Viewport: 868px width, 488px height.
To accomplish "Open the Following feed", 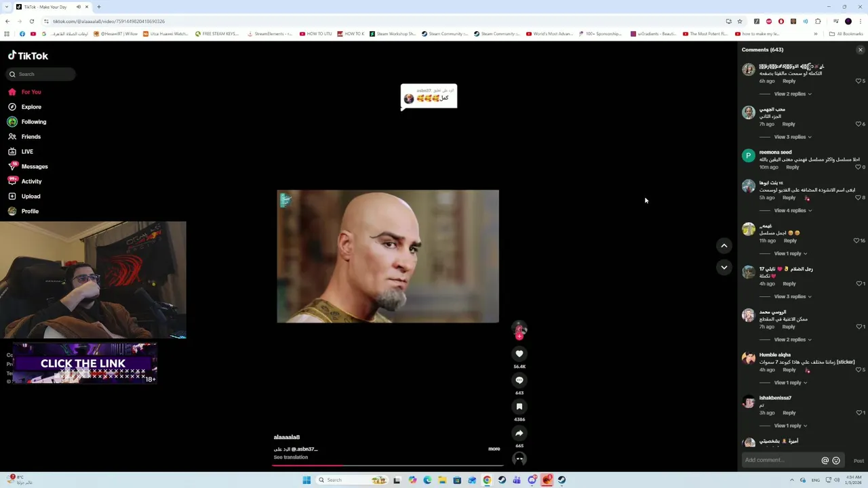I will point(33,122).
